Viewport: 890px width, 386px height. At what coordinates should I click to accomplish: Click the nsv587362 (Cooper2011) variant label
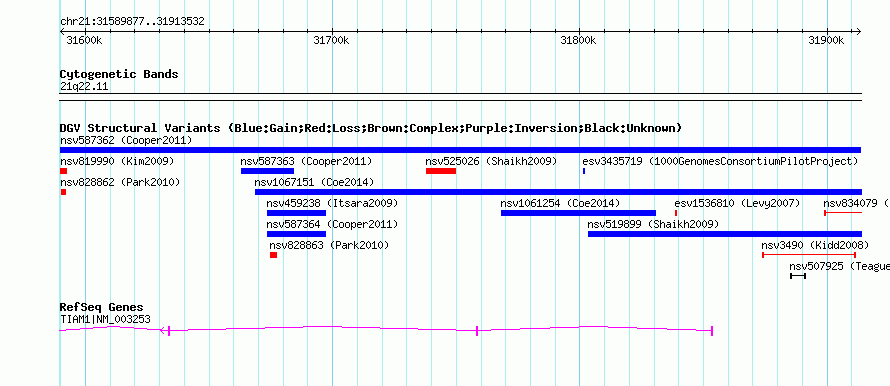coord(126,140)
